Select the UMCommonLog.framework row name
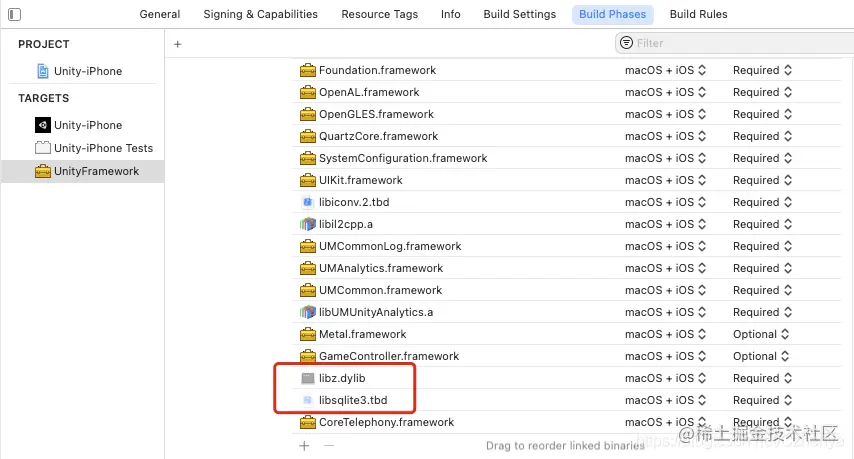Screen dimensions: 854x459 click(x=390, y=247)
